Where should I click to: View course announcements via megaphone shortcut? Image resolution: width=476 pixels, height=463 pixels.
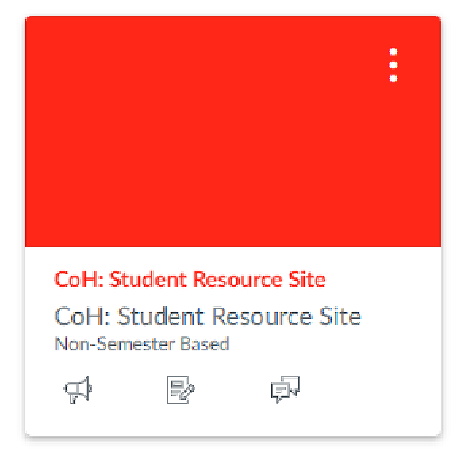pos(78,390)
